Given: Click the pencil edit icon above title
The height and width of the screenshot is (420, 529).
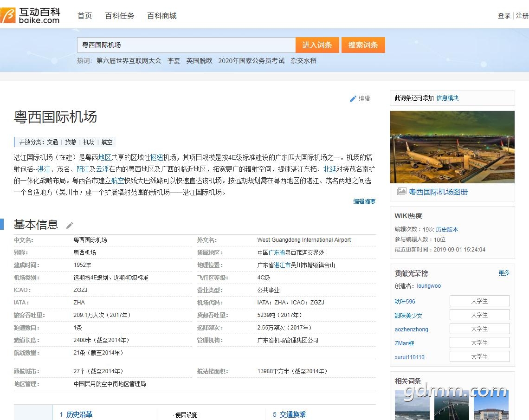Looking at the screenshot, I should (353, 98).
